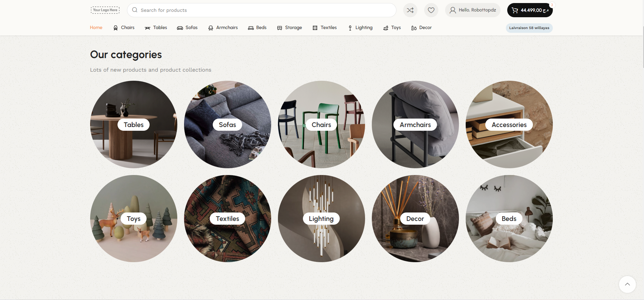Open the shopping cart icon
Screen dimensions: 644x300
coord(515,10)
